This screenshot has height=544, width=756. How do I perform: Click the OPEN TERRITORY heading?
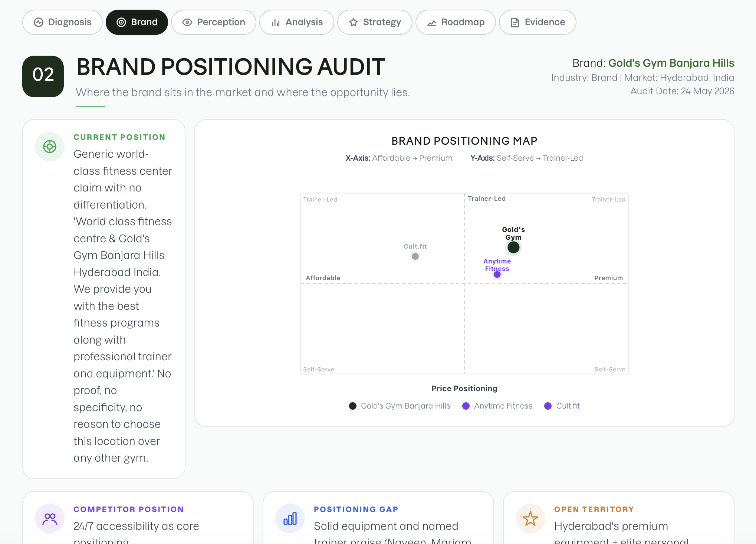[x=594, y=509]
